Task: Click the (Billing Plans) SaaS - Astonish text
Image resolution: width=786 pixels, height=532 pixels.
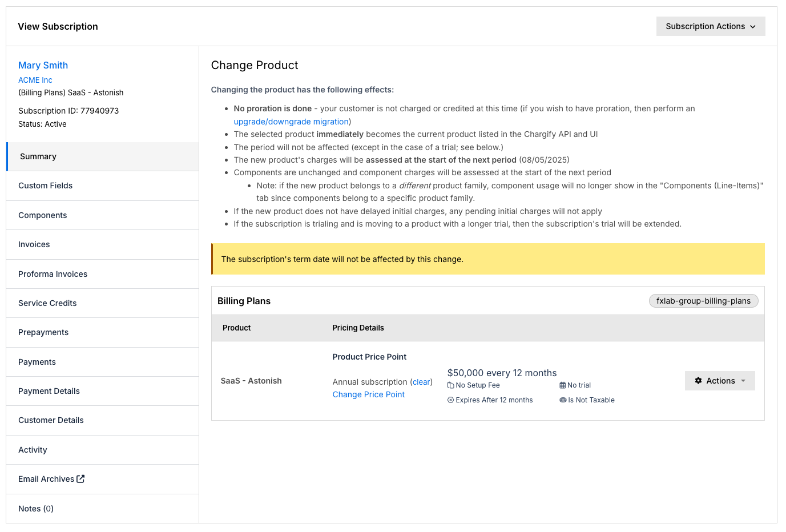Action: click(71, 92)
